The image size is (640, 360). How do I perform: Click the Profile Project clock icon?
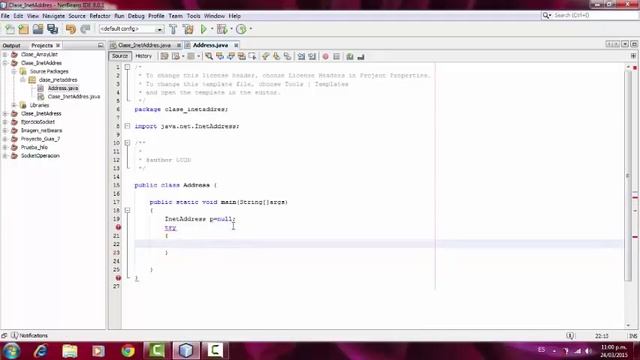click(x=241, y=29)
